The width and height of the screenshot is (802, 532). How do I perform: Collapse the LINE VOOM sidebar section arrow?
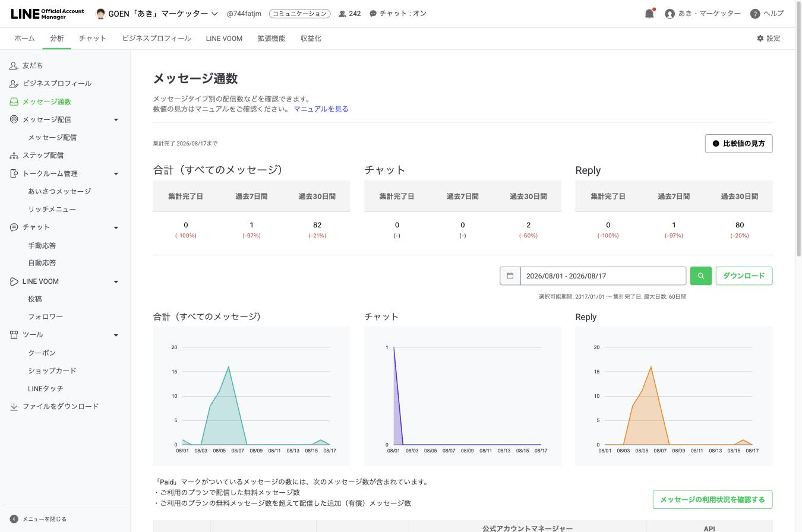point(116,281)
